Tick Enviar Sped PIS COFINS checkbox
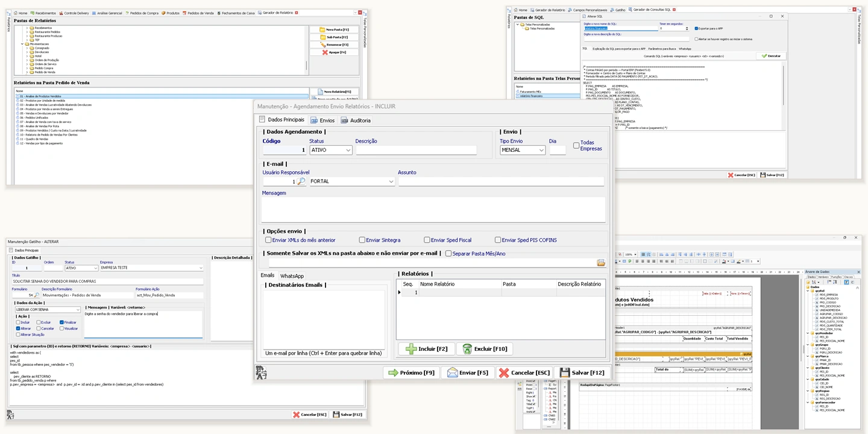 [498, 240]
